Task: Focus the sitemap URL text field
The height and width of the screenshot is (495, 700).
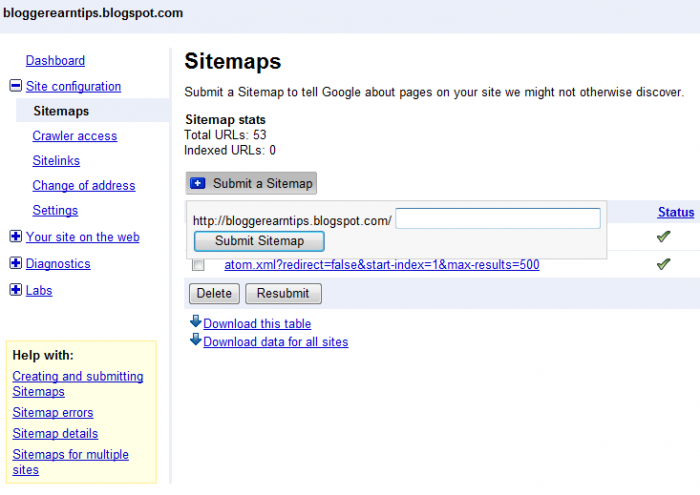Action: tap(497, 219)
